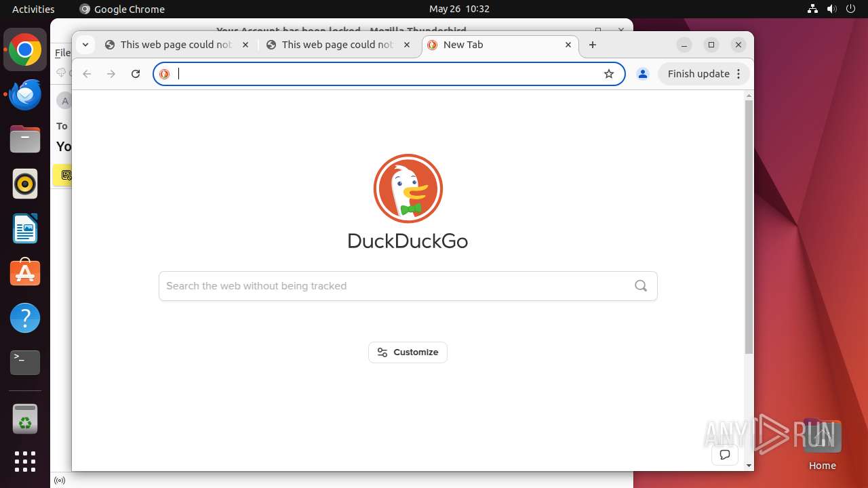Open the Help dock icon

25,318
